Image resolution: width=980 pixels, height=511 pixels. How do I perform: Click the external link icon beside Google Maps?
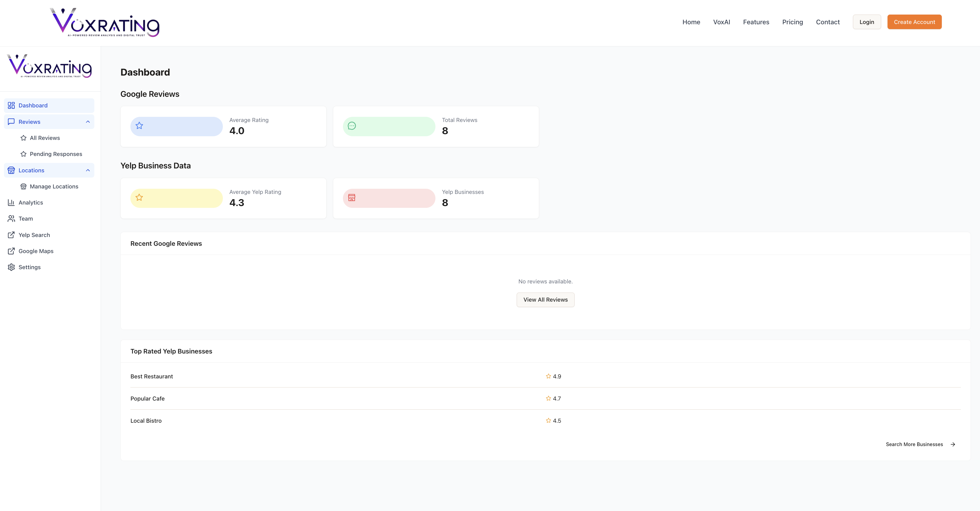(12, 251)
